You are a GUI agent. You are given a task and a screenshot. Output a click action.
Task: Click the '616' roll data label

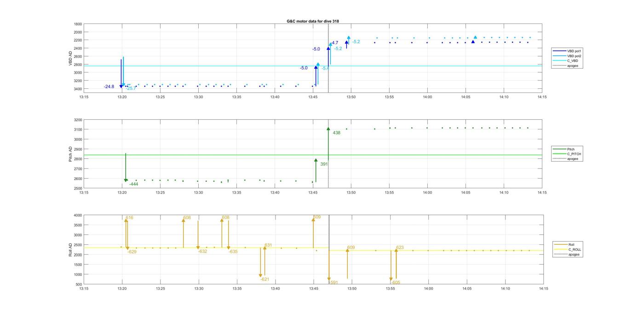coord(129,218)
